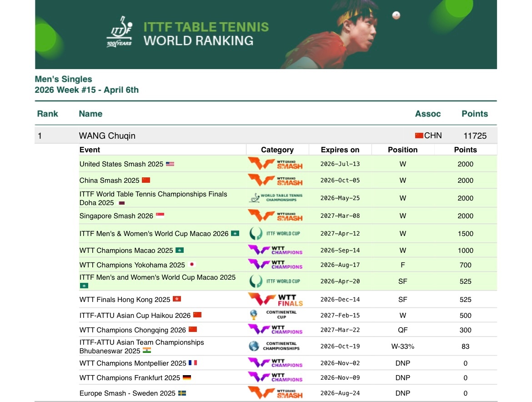Click WTT Grand Smash logo in Europe Smash row

tap(275, 393)
